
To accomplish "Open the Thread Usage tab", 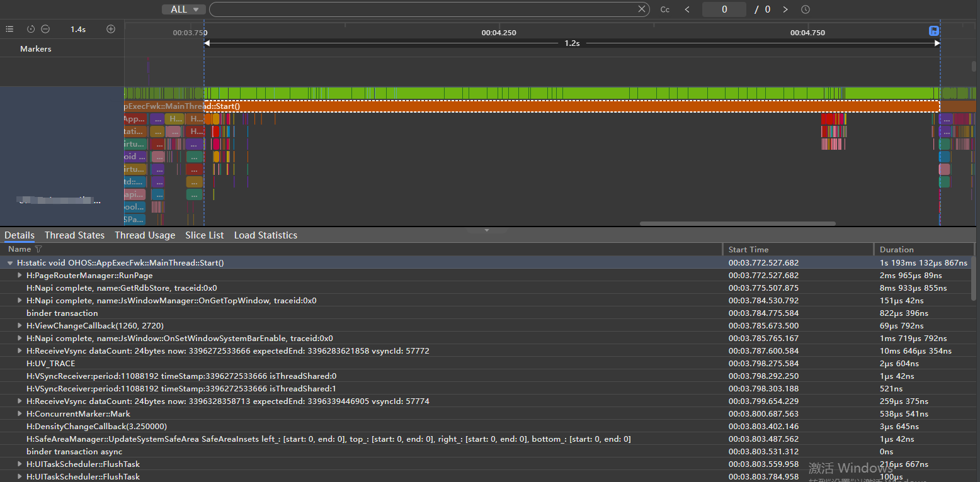I will 145,235.
